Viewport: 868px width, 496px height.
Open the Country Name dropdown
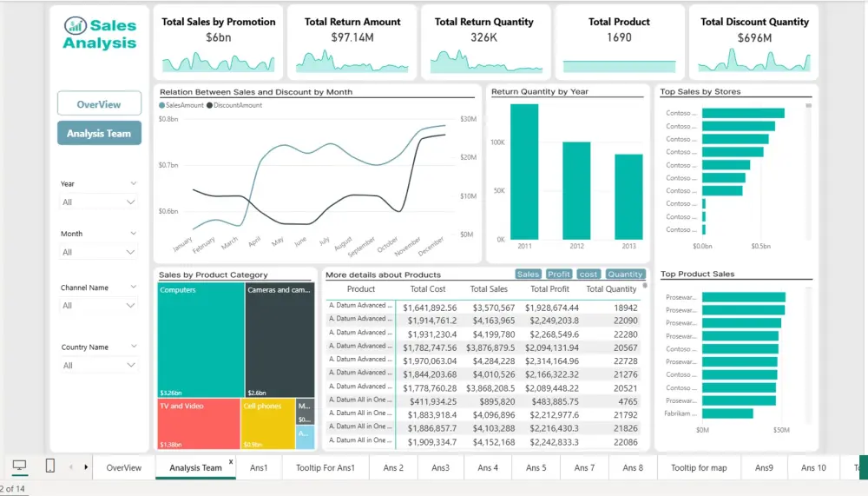(x=98, y=365)
